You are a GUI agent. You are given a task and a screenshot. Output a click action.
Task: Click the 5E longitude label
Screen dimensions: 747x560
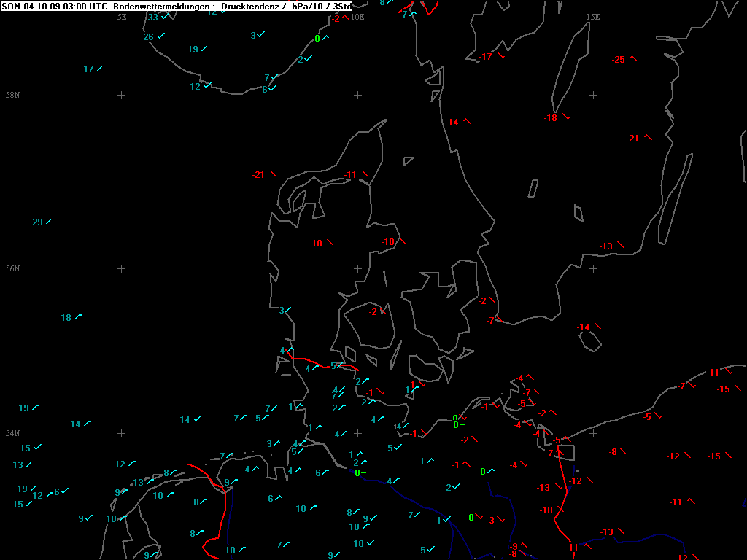(121, 17)
